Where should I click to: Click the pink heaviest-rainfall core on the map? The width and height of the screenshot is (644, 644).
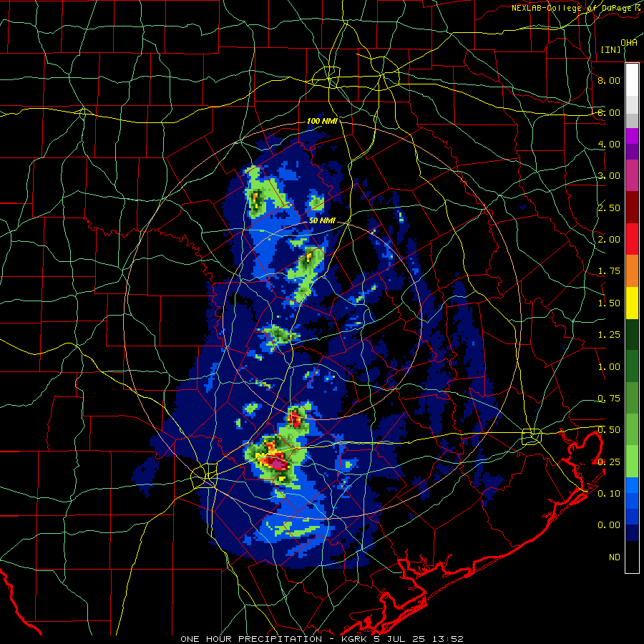278,464
